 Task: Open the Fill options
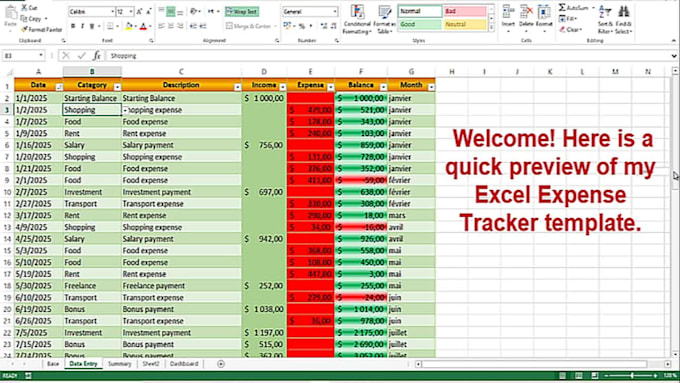[567, 19]
